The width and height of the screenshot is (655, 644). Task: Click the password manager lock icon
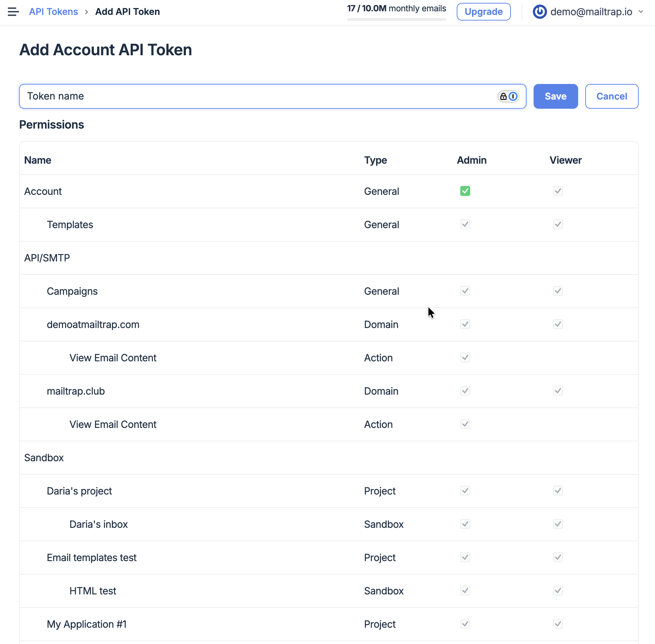[503, 96]
